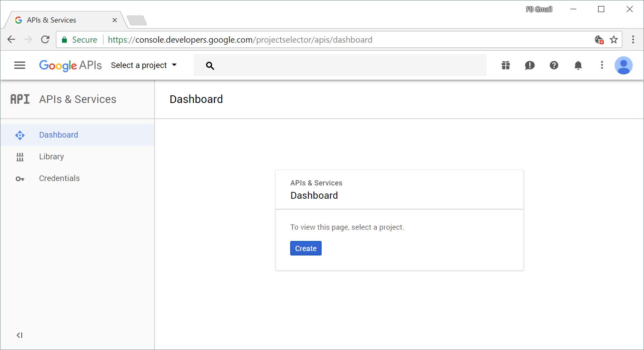Click the browser back arrow
644x350 pixels.
pyautogui.click(x=11, y=39)
